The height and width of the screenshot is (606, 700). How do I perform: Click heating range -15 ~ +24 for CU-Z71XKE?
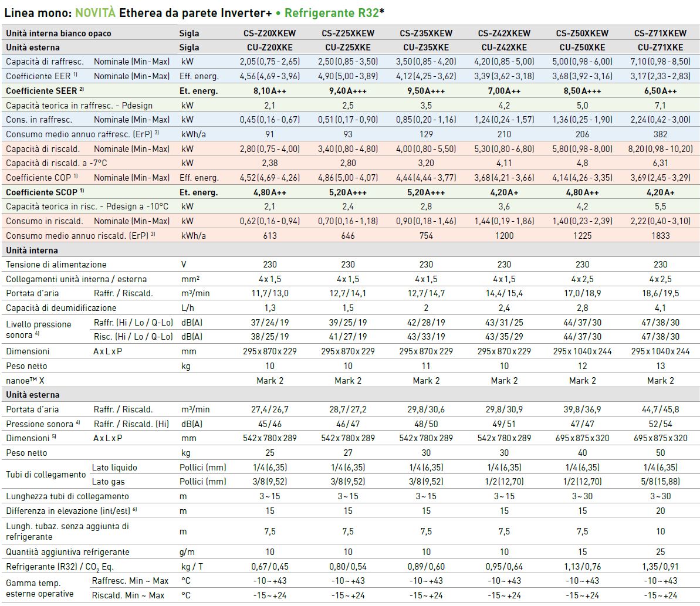[660, 596]
